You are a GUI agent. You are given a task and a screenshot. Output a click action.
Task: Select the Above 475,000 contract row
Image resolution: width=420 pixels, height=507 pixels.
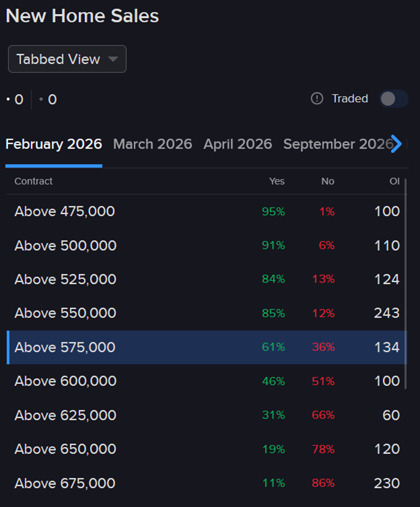[207, 212]
